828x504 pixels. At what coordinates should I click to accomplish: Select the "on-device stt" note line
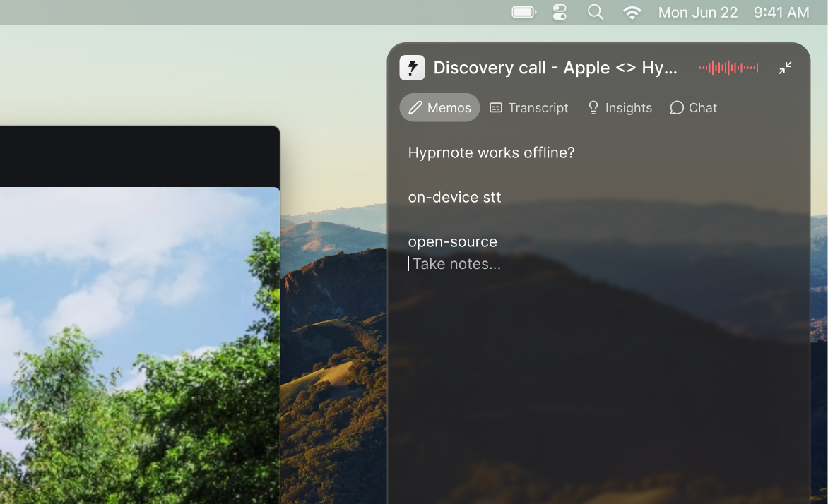(454, 197)
